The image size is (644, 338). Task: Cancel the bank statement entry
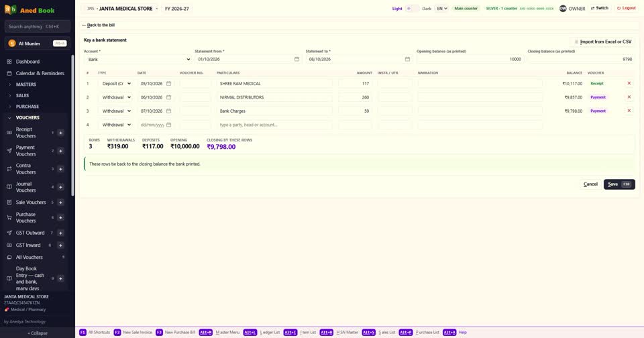point(590,184)
